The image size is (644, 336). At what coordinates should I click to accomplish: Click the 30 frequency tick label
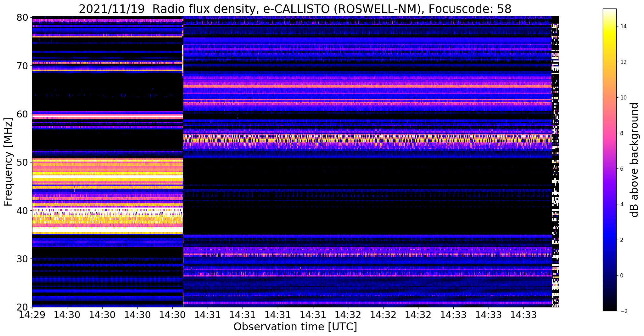click(x=22, y=259)
